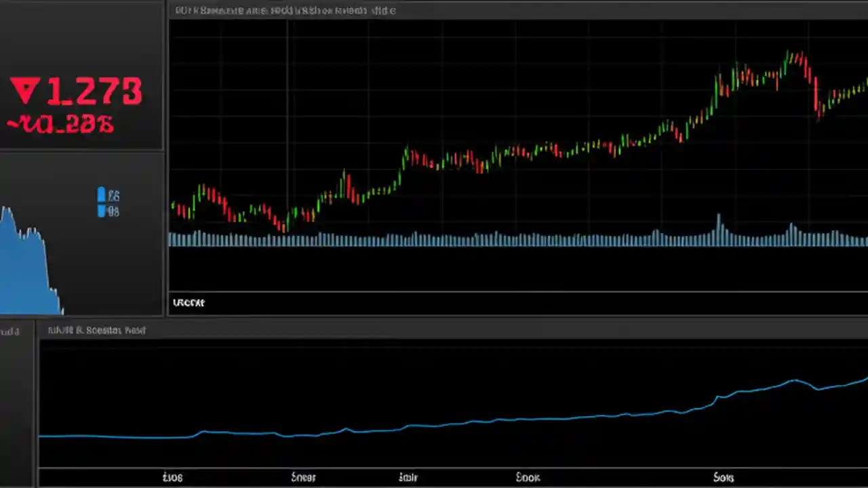Click the 2008 axis label

click(x=173, y=477)
